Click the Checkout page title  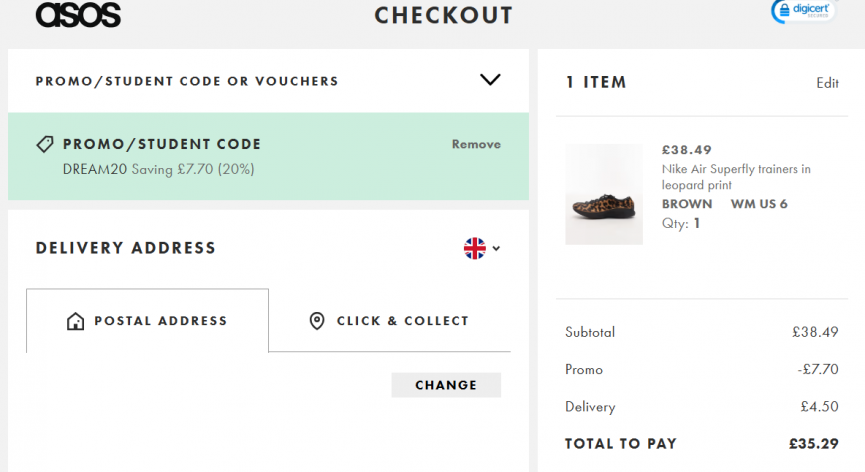coord(443,15)
